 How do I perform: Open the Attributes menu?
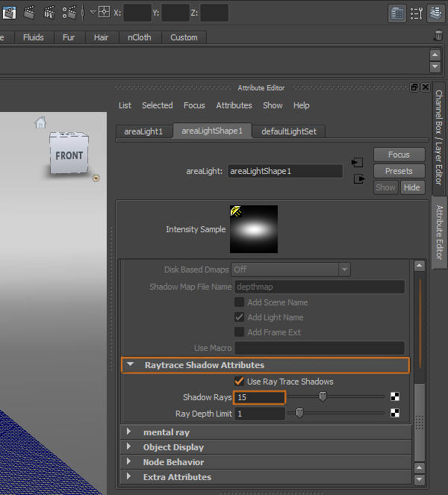point(234,105)
